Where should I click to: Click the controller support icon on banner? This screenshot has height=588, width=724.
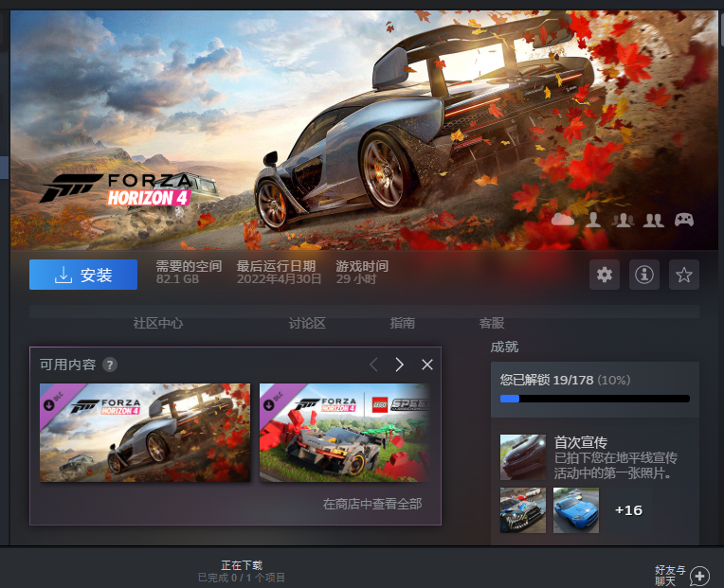pos(684,220)
